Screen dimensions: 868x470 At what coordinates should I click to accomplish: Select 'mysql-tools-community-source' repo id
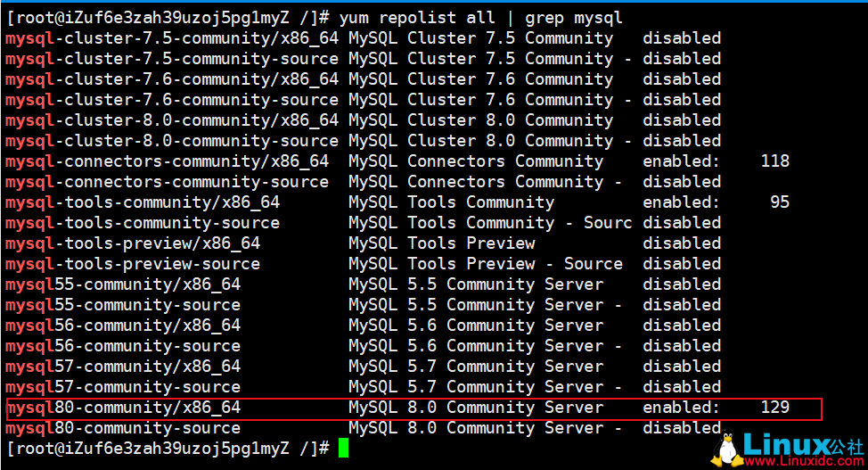143,223
